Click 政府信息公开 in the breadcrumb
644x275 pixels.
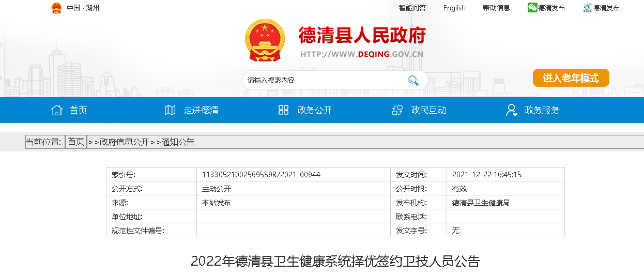124,142
